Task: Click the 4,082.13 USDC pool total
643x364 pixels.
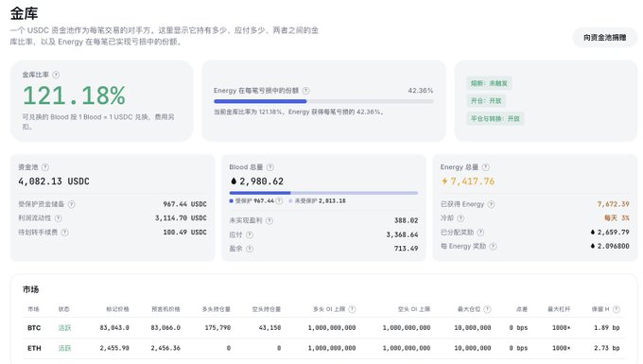Action: point(54,182)
